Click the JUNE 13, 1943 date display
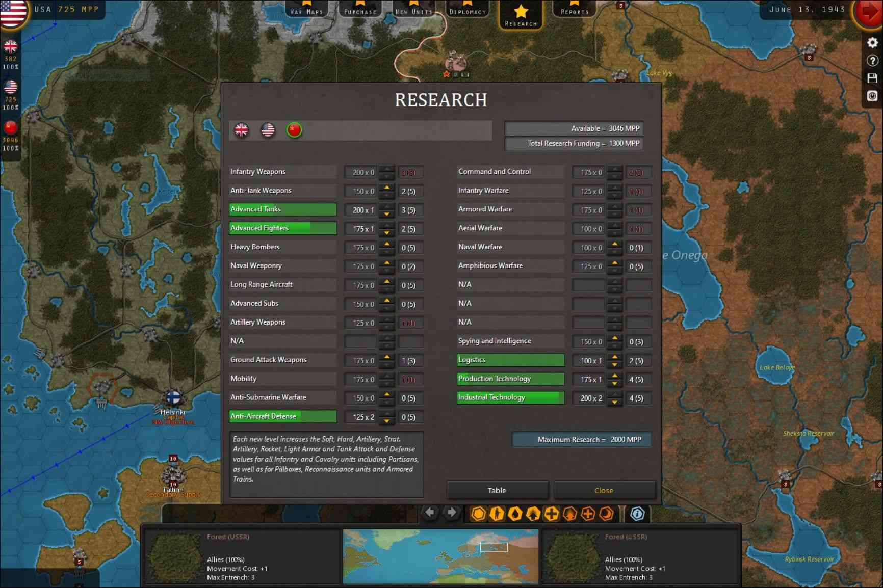This screenshot has width=883, height=588. click(807, 10)
